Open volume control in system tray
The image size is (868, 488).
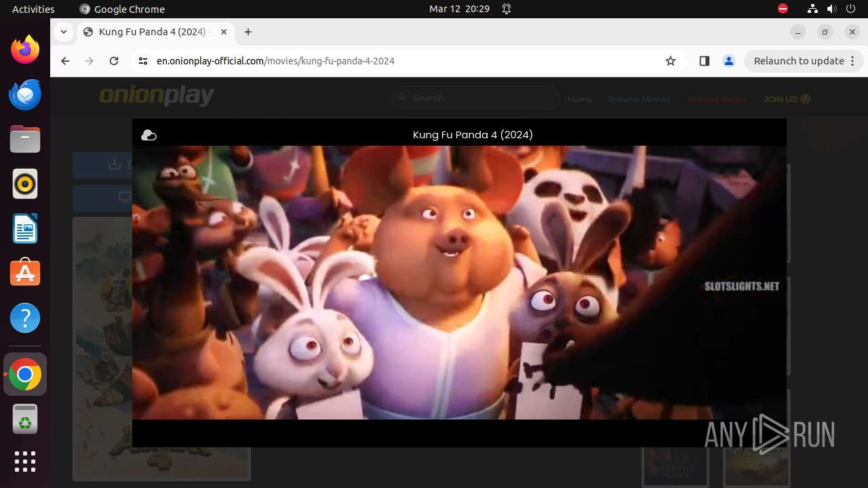(832, 9)
